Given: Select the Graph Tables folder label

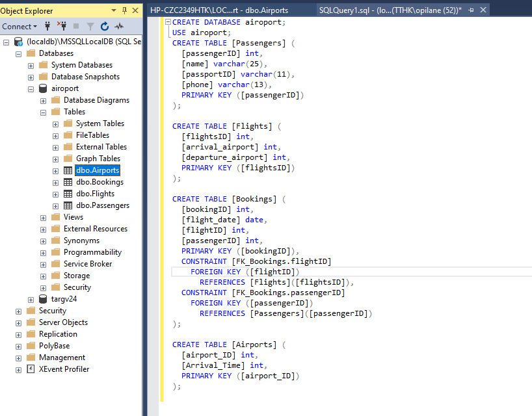Looking at the screenshot, I should point(98,159).
